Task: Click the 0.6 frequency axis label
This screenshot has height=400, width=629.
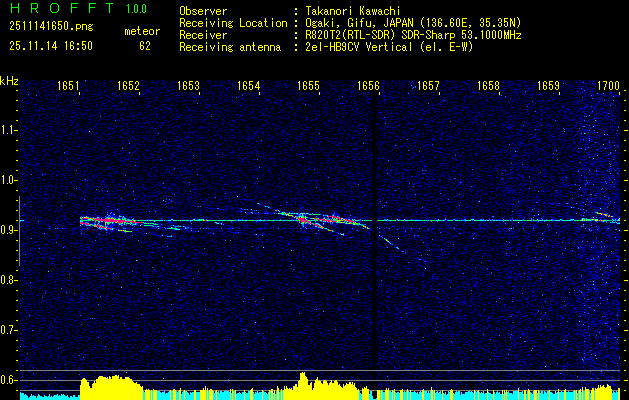Action: [8, 380]
